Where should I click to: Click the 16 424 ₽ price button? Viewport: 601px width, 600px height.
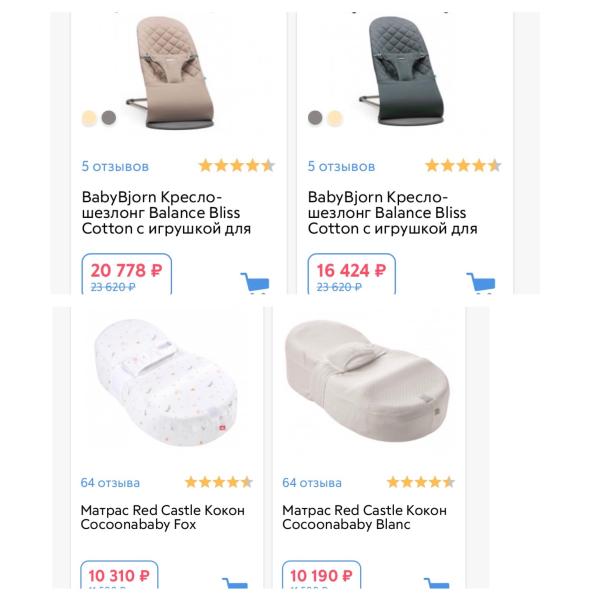click(x=350, y=273)
